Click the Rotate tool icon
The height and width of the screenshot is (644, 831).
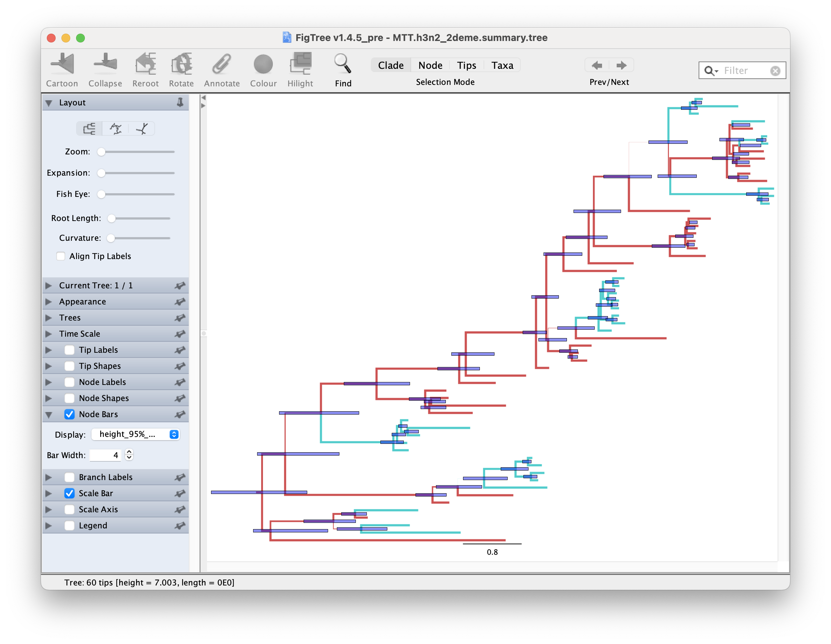coord(181,64)
